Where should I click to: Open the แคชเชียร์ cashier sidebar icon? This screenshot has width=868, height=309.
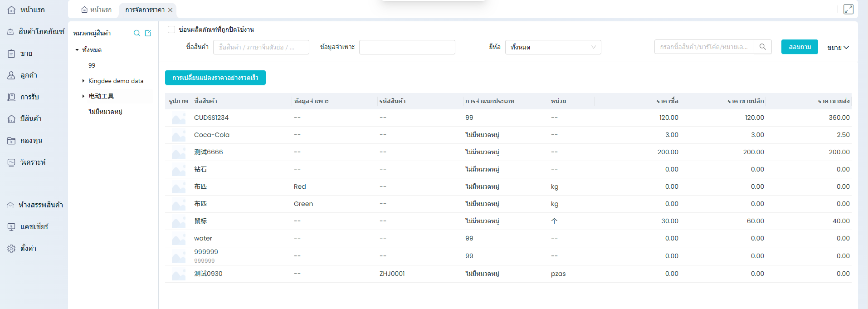(x=11, y=227)
